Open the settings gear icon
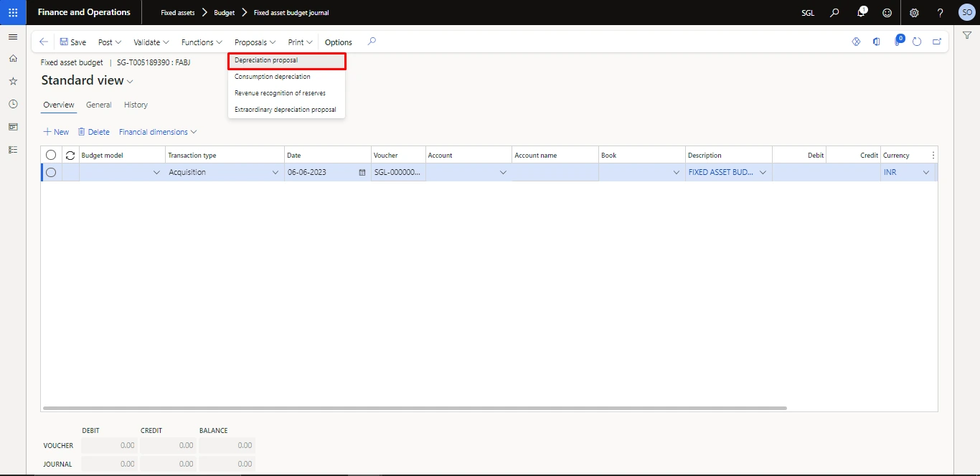 pyautogui.click(x=914, y=12)
